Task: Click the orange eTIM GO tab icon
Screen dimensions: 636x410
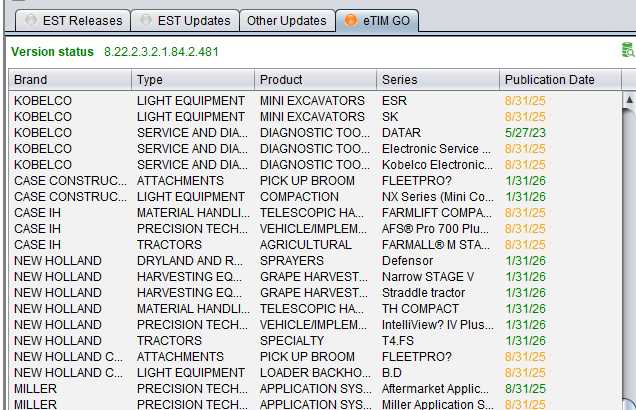Action: tap(350, 20)
